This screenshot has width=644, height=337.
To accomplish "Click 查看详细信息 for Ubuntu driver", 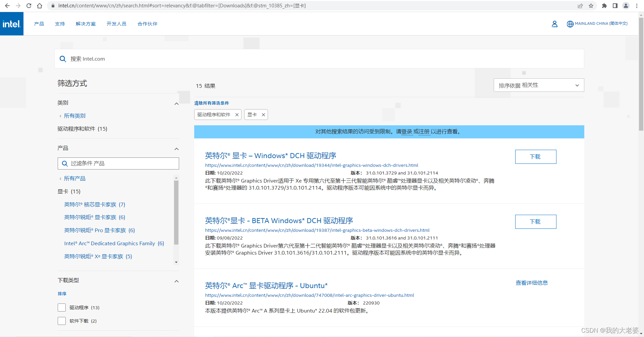I will click(x=532, y=283).
